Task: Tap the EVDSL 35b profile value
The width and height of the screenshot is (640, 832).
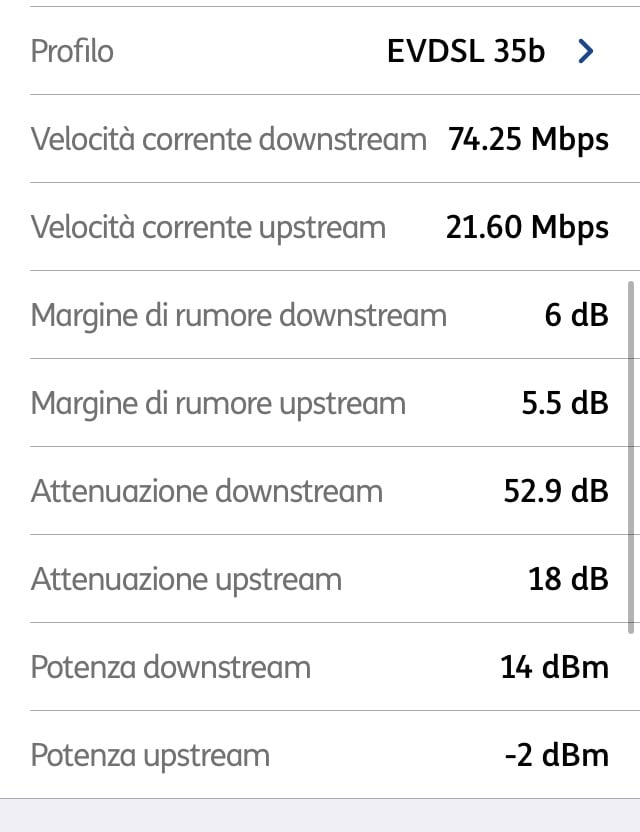Action: pos(466,51)
